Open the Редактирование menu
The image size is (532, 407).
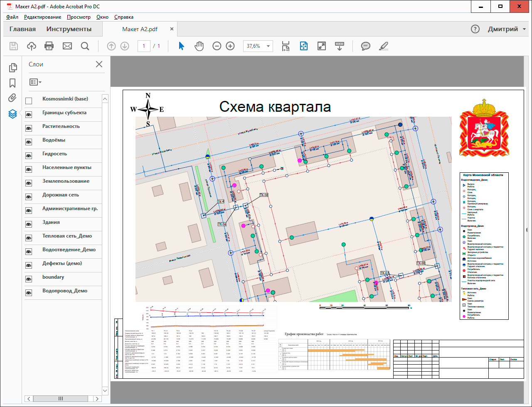point(42,17)
